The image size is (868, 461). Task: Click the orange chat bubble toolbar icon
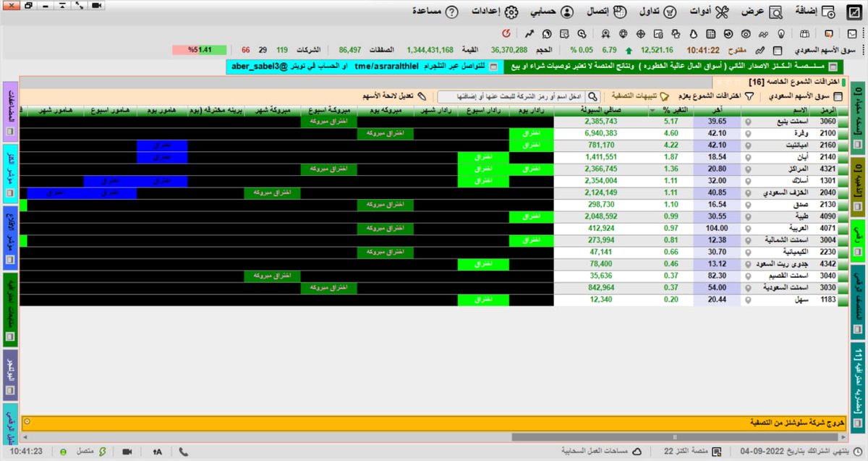click(829, 34)
